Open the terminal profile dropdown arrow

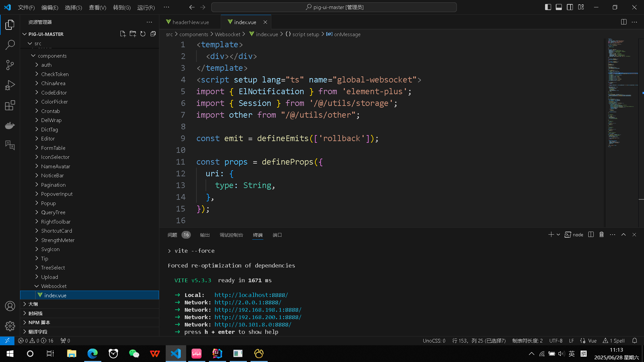[558, 235]
